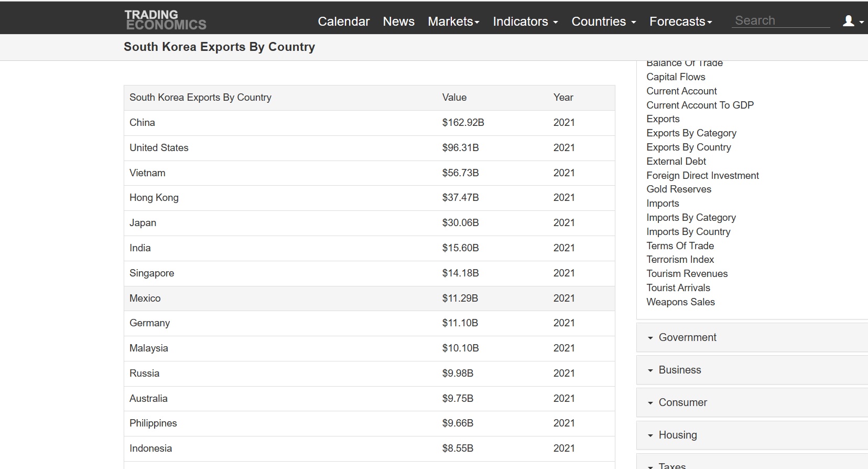The width and height of the screenshot is (868, 469).
Task: Open the Capital Flows link
Action: coord(676,77)
